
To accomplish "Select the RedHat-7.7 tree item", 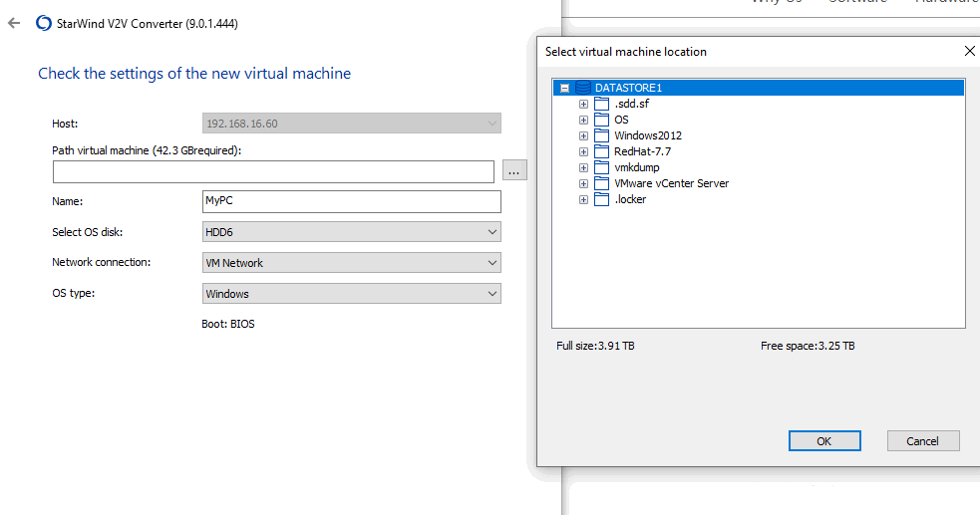I will pos(642,151).
